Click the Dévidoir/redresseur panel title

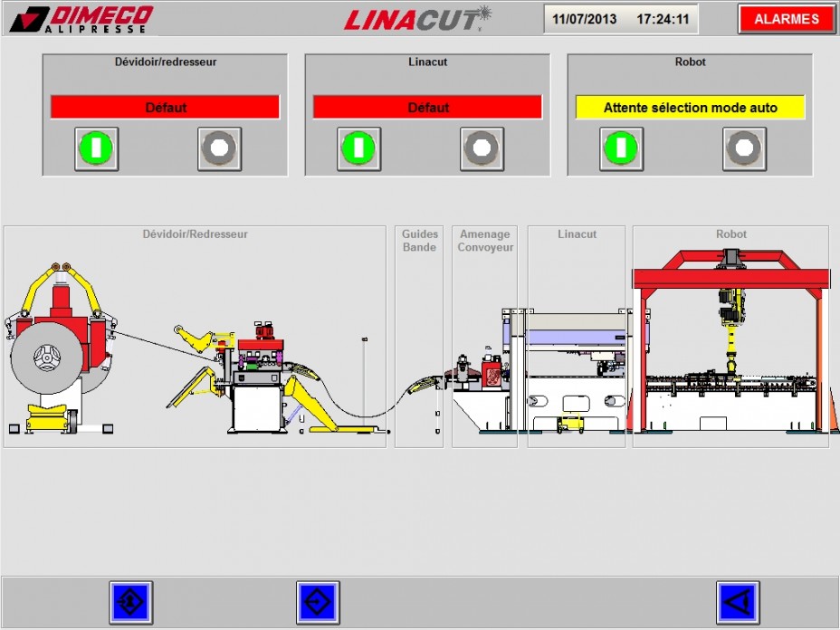166,62
